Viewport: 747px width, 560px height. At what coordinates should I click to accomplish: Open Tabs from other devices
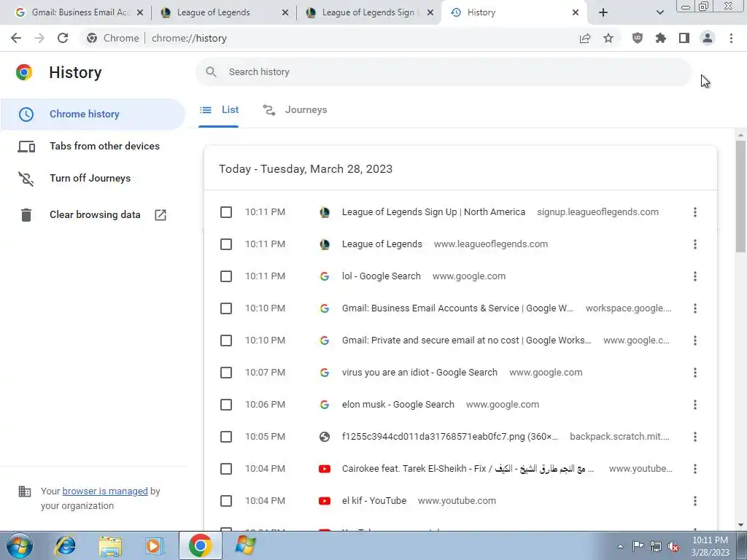[93, 146]
